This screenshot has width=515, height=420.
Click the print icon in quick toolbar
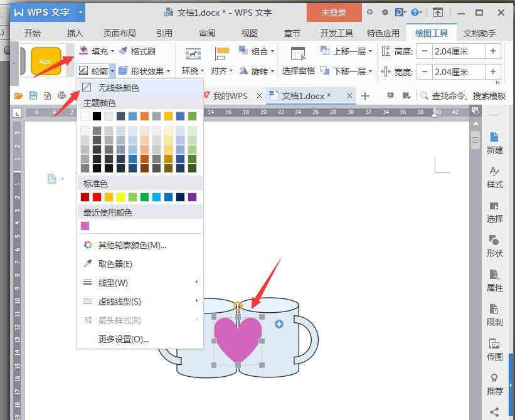(x=61, y=96)
